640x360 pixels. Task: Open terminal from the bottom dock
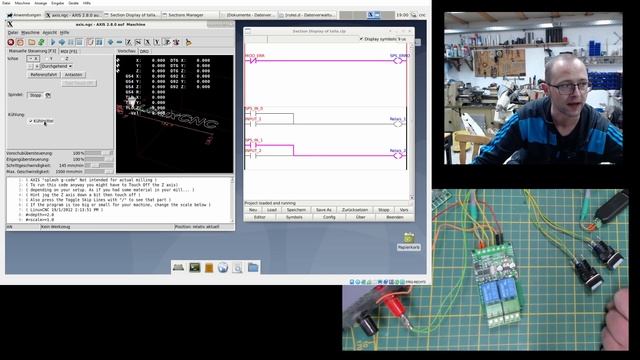tap(195, 268)
